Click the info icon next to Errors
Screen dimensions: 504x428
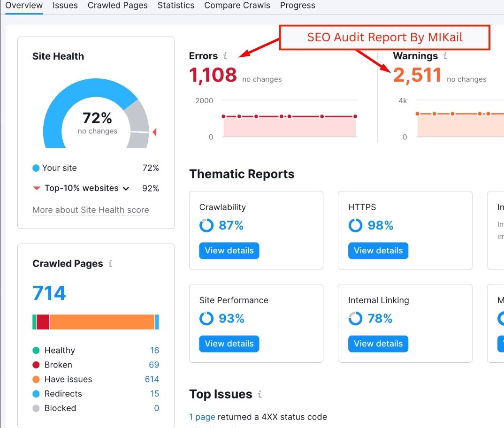225,56
